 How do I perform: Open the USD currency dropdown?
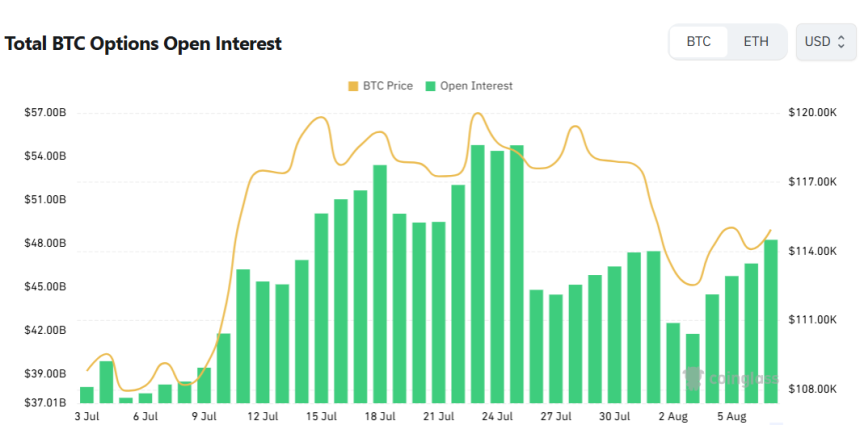[x=826, y=42]
